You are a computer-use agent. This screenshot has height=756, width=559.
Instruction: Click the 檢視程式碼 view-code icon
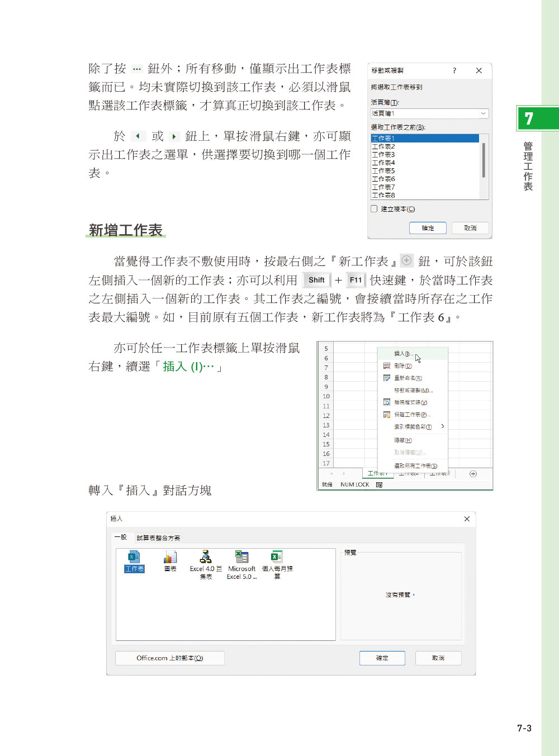[386, 402]
